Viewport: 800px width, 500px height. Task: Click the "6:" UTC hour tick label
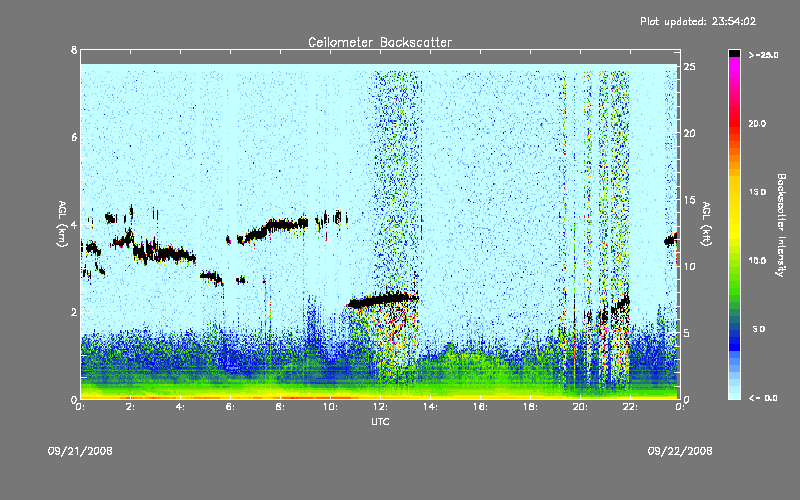coord(230,407)
